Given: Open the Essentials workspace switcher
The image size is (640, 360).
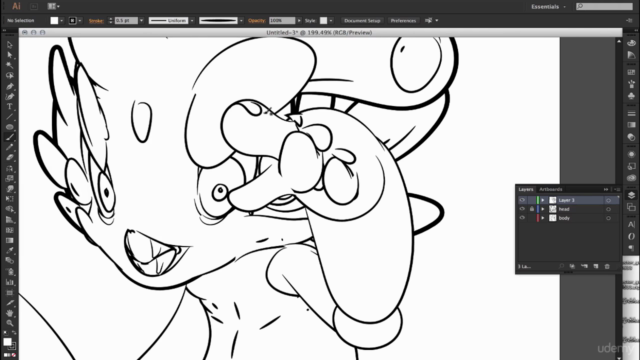Looking at the screenshot, I should pos(549,7).
